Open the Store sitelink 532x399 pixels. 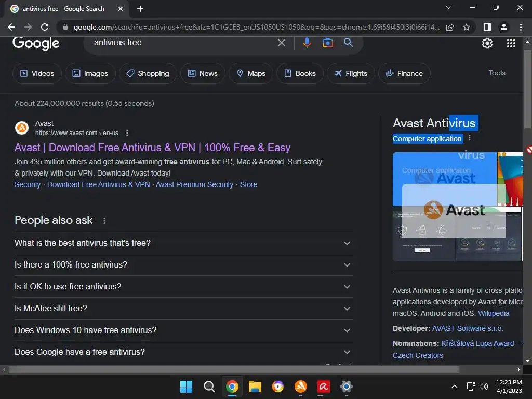[248, 184]
